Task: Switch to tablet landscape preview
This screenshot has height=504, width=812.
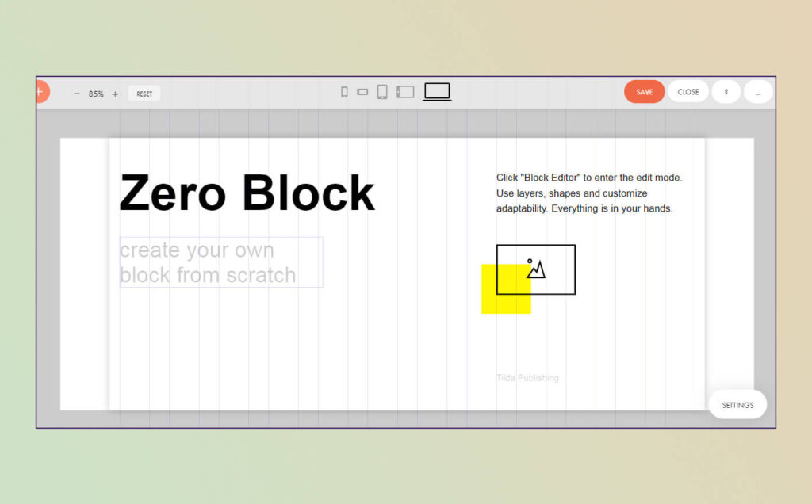Action: coord(405,92)
